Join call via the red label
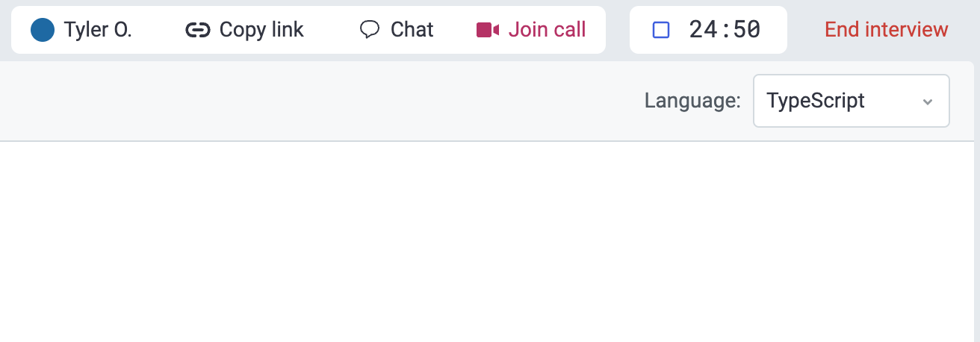 547,30
